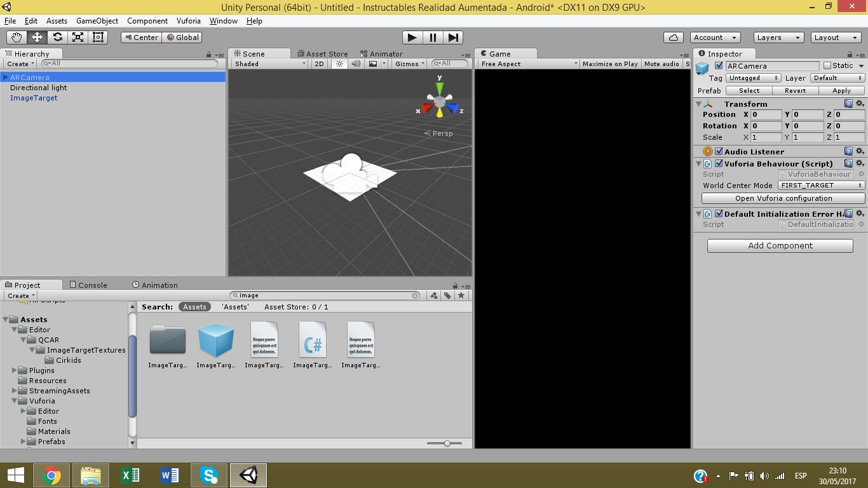Viewport: 868px width, 488px height.
Task: Select the Hand tool
Action: pos(17,37)
